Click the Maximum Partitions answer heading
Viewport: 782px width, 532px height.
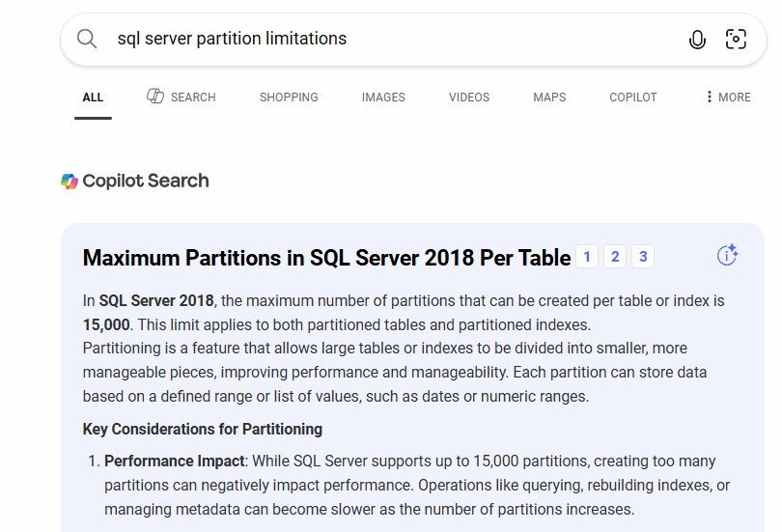pyautogui.click(x=326, y=258)
